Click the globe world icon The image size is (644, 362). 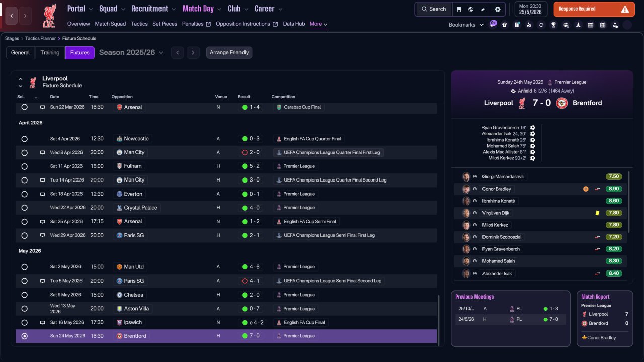click(x=471, y=9)
